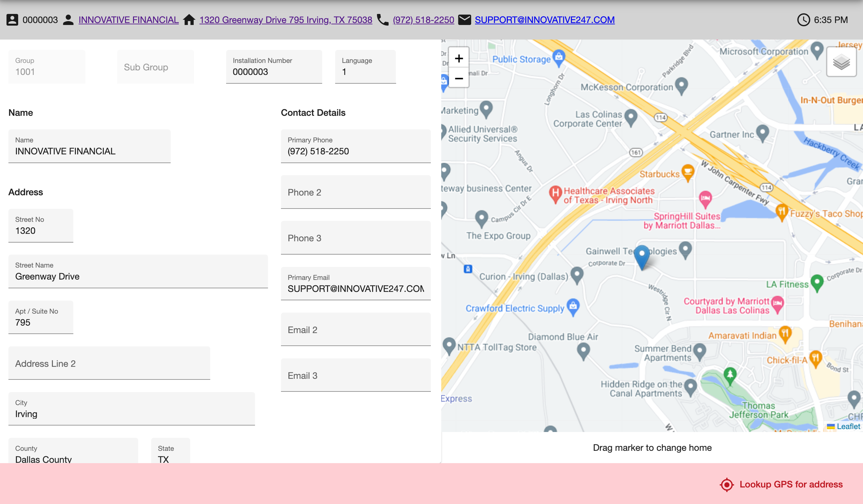Click the Group field showing 1001
The width and height of the screenshot is (863, 504).
tap(47, 67)
